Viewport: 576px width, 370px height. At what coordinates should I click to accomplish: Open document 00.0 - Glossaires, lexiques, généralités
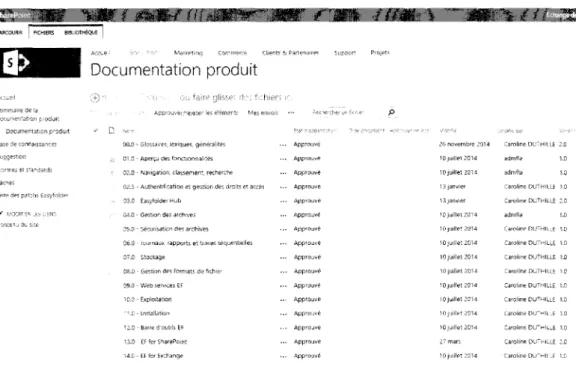point(174,144)
